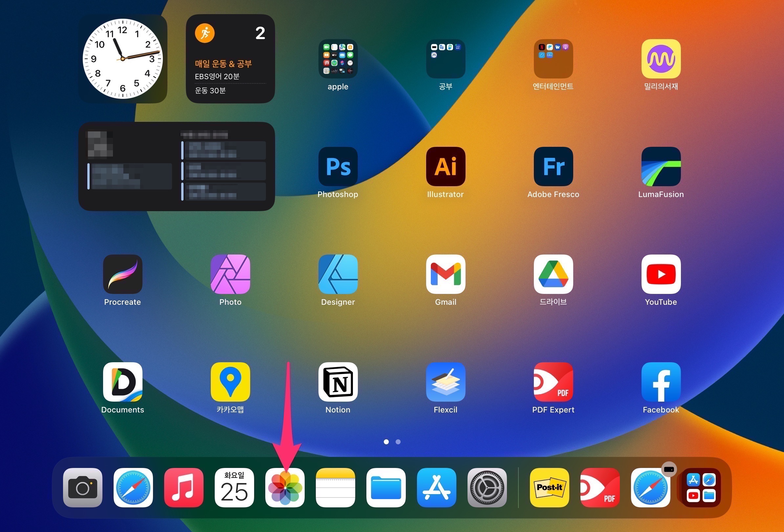This screenshot has height=532, width=784.
Task: Launch Procreate app
Action: pyautogui.click(x=122, y=274)
